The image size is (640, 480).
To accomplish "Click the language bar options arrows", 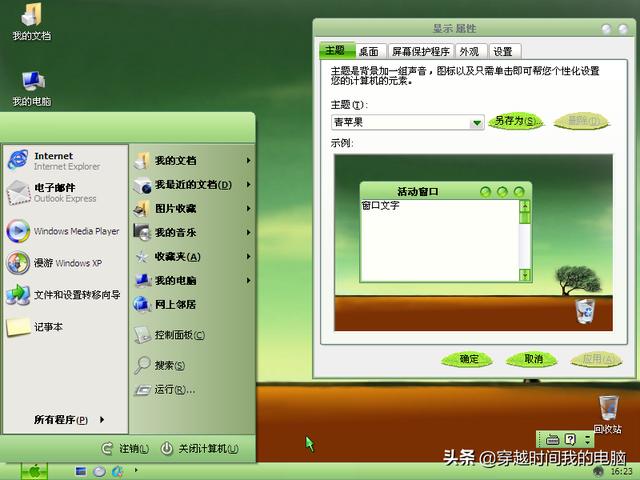I will coord(587,440).
